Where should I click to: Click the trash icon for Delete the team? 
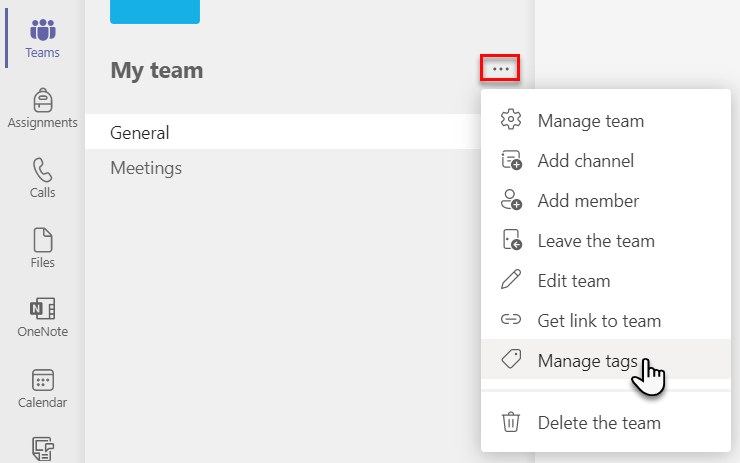pos(511,422)
